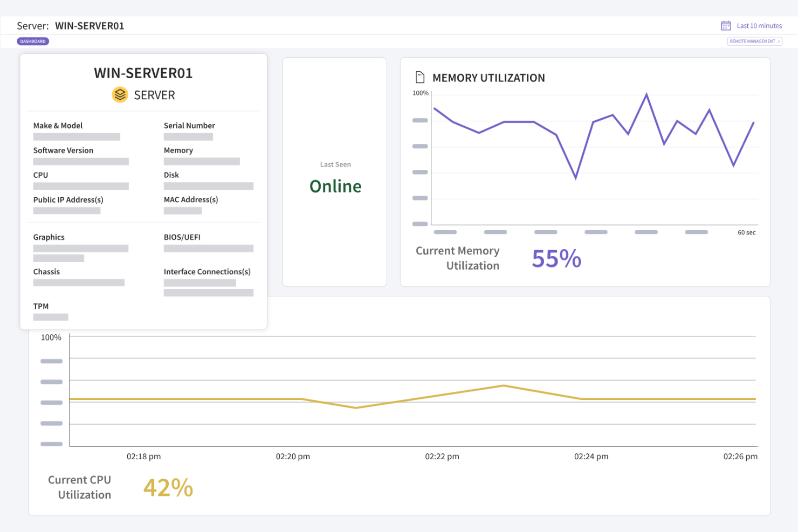Click the 02:18 pm axis label
Screen dimensions: 798x532
(144, 457)
